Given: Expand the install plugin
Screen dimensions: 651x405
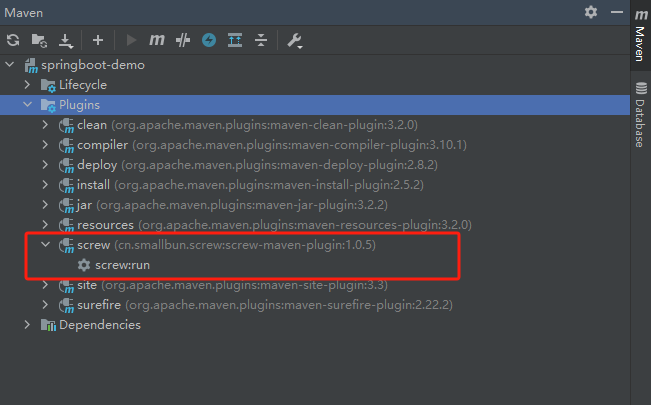Looking at the screenshot, I should tap(45, 184).
